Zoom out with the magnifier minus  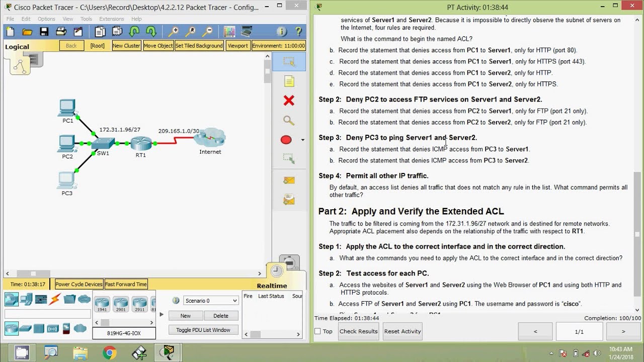pos(207,32)
